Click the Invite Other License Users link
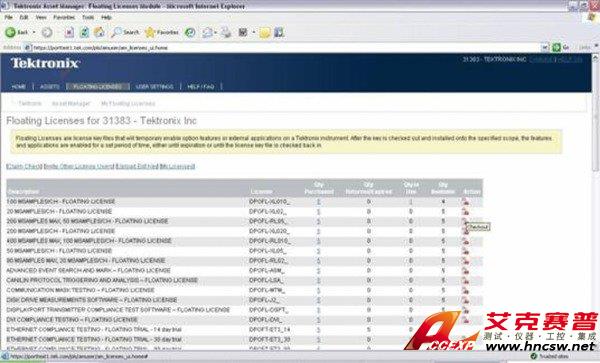Screen dimensions: 600x363 pyautogui.click(x=79, y=166)
